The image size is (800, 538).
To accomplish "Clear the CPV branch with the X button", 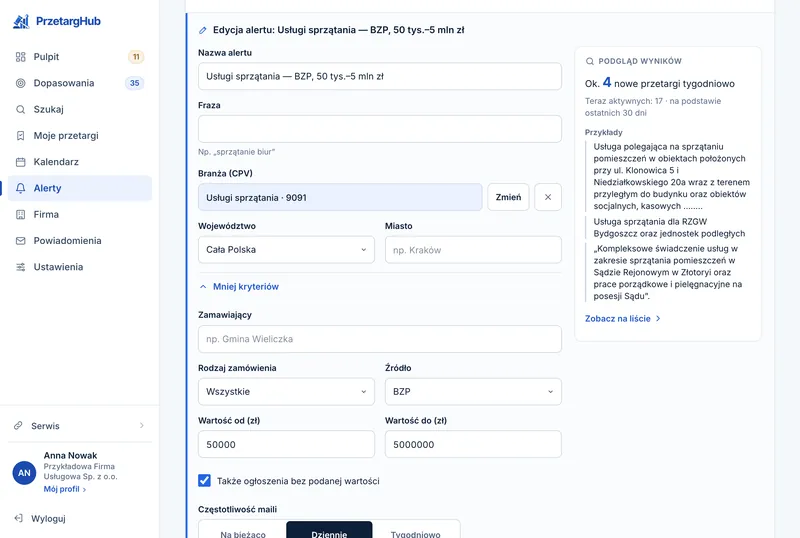I will coord(548,197).
